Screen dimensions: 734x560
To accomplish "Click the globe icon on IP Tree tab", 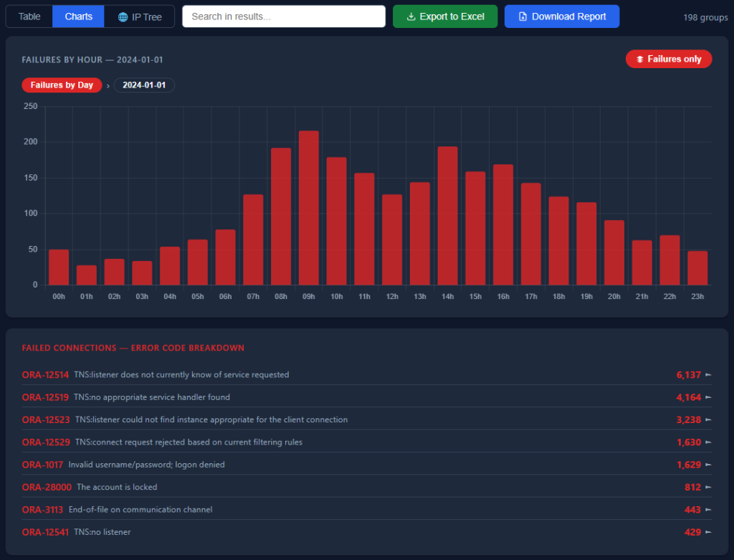I will [x=123, y=17].
